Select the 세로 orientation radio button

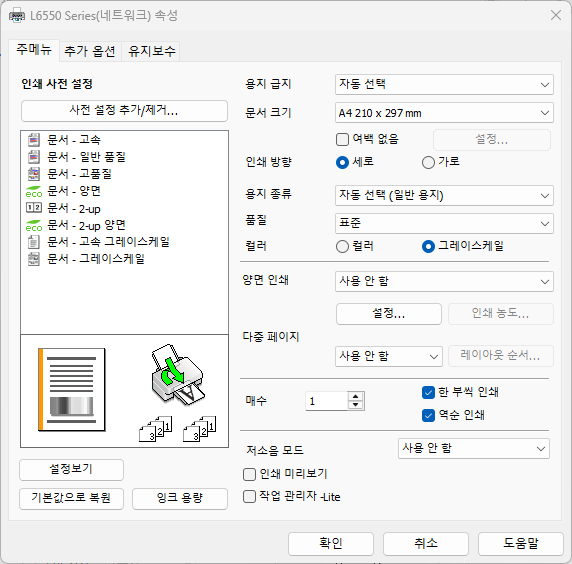342,162
